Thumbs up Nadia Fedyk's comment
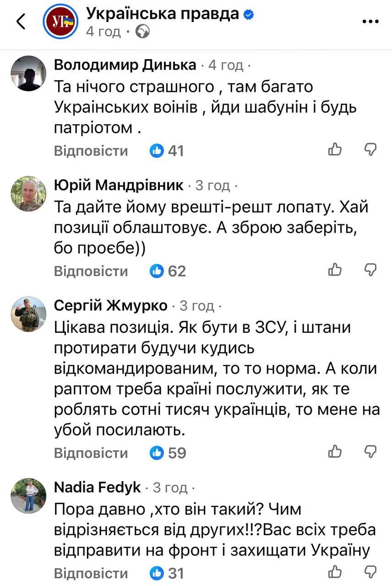 (x=335, y=572)
